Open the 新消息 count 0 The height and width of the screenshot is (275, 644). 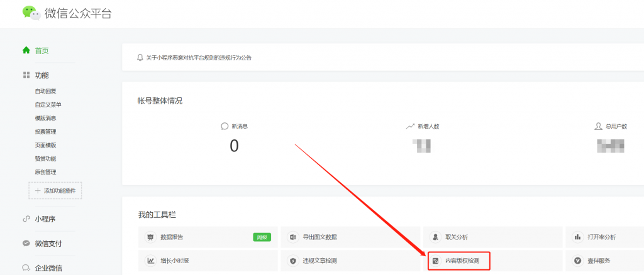pos(234,146)
